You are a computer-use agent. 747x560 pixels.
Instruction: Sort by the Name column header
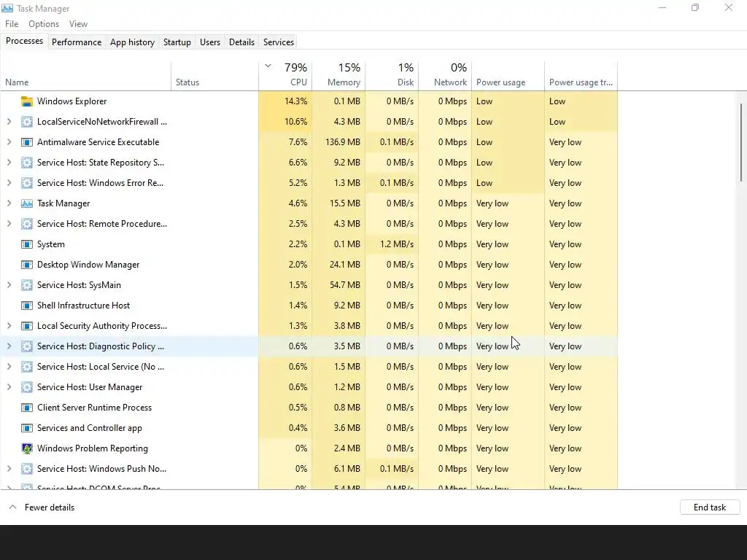[x=86, y=76]
